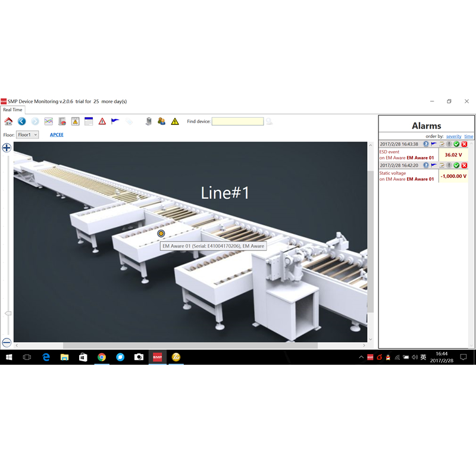Click the exclamation icon on 16:43:38 alarm
Viewport: 476px width, 476px height.
coord(449,144)
